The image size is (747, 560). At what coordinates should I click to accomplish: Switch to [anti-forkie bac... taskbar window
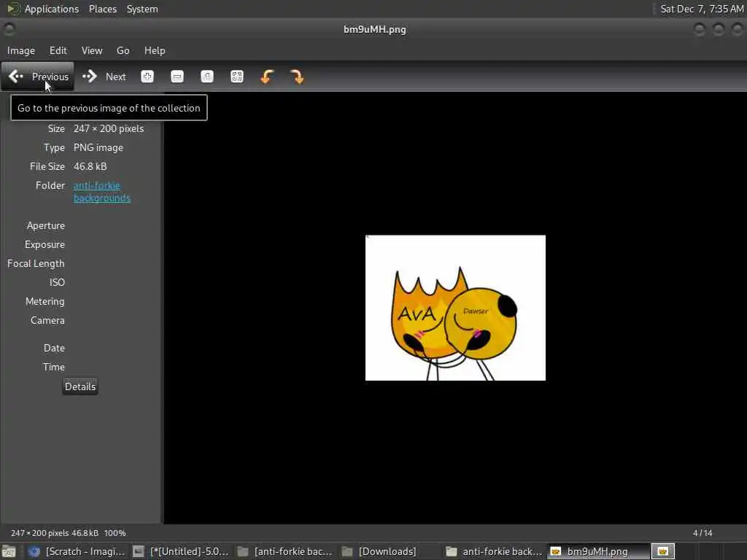(286, 551)
